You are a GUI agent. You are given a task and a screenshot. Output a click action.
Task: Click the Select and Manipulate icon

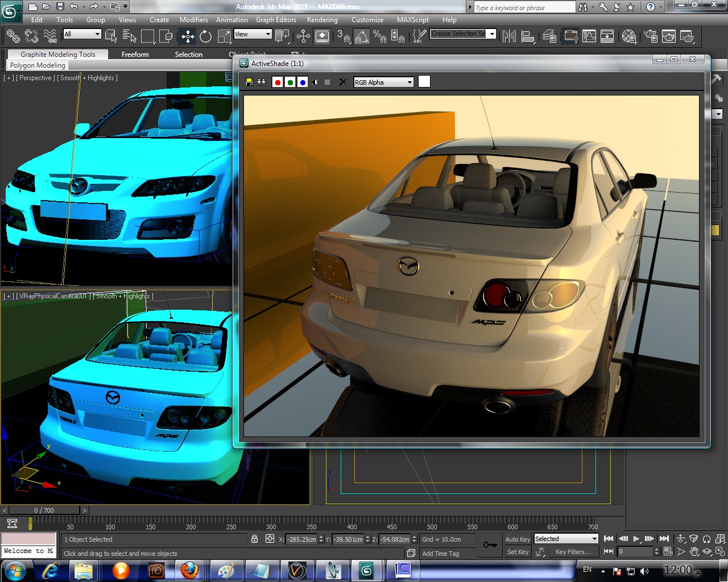[x=303, y=36]
